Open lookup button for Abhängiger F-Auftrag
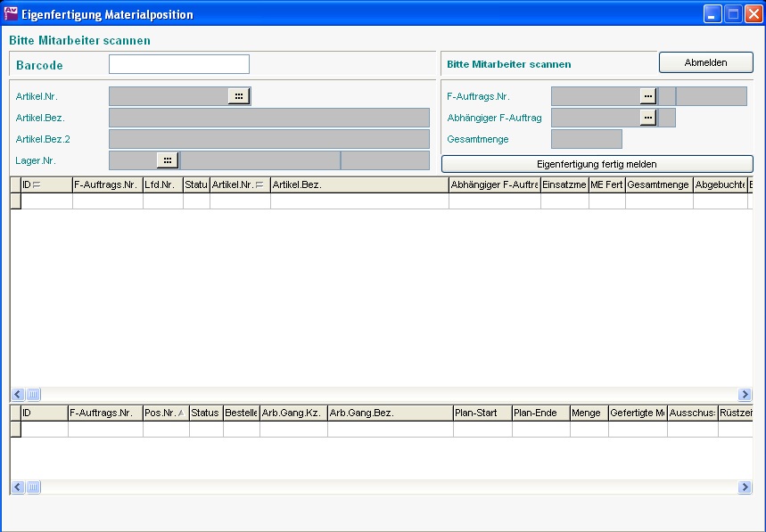The height and width of the screenshot is (532, 766). coord(648,118)
